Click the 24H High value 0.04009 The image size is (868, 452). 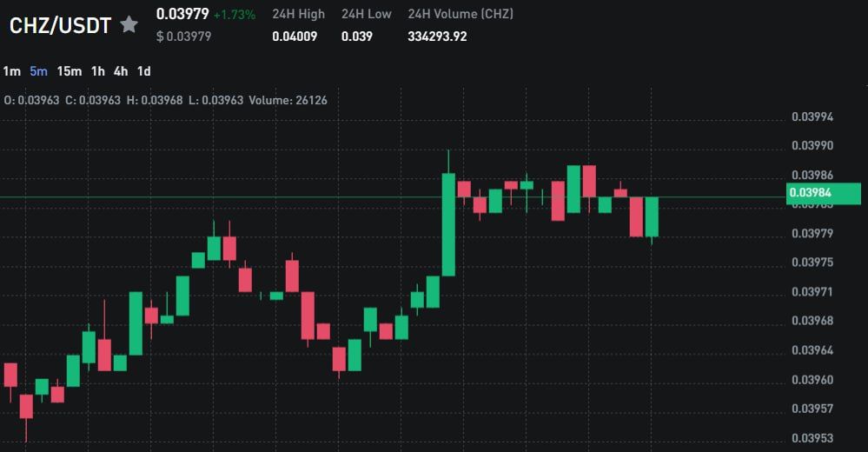pyautogui.click(x=295, y=37)
